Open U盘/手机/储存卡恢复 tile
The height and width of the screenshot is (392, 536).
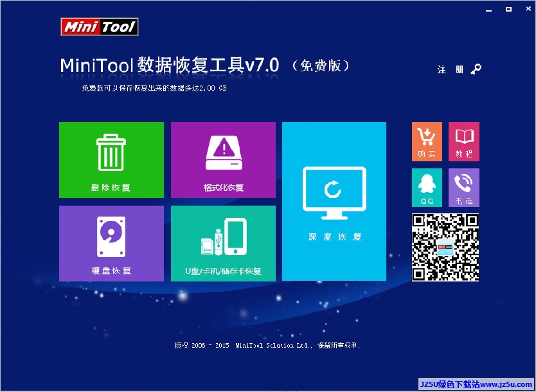223,244
